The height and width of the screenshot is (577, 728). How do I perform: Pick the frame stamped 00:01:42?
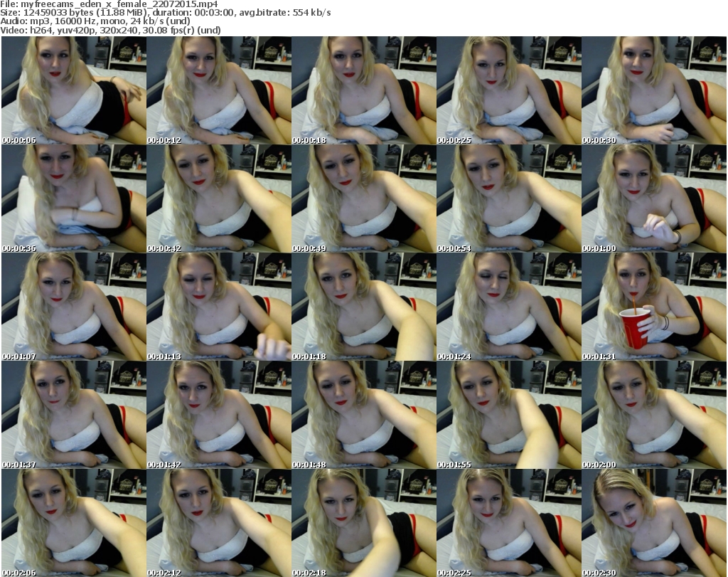(x=219, y=415)
